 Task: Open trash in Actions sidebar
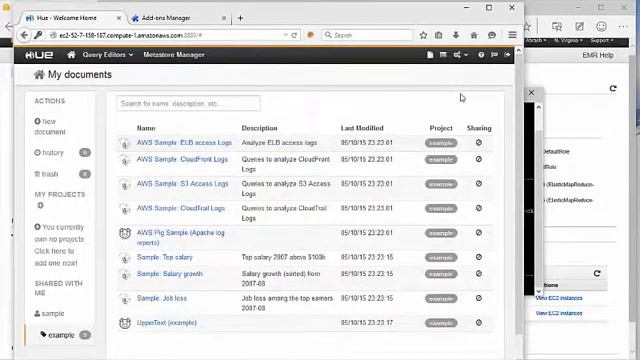(x=46, y=174)
